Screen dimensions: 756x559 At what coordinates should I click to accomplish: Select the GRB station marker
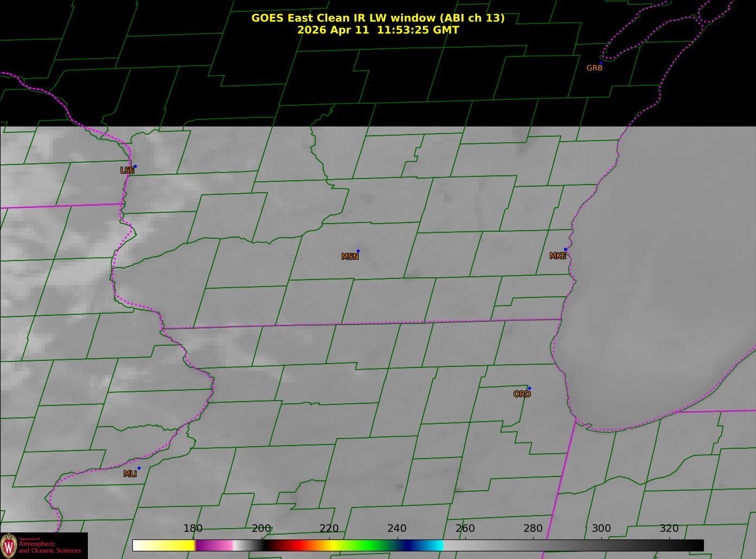(600, 63)
